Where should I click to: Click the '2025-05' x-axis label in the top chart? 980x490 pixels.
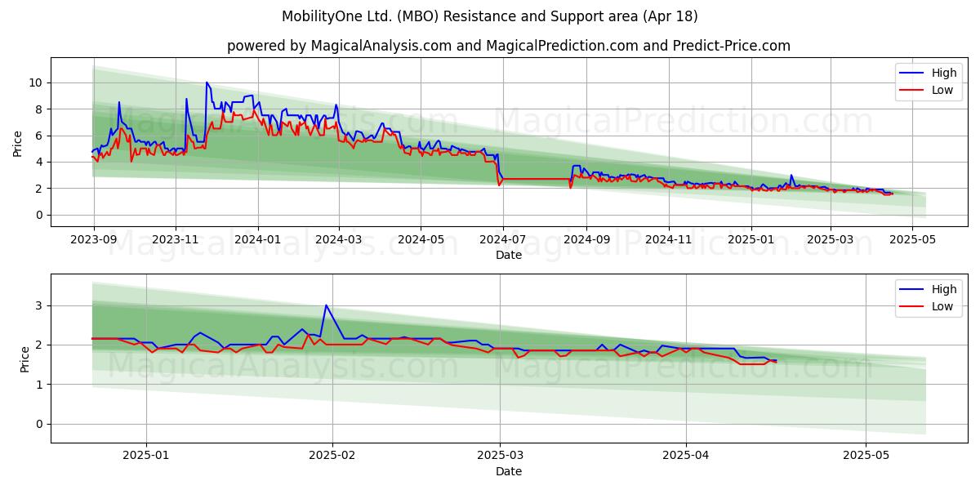pyautogui.click(x=913, y=241)
